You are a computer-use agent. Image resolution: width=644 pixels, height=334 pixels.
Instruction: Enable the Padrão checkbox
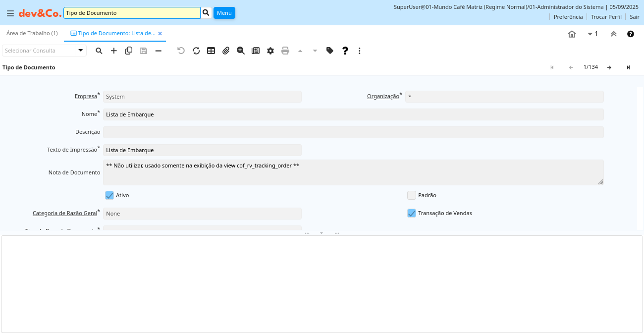click(x=412, y=195)
